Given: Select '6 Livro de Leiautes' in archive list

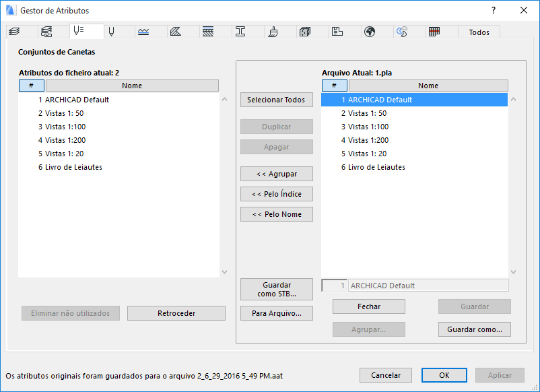Looking at the screenshot, I should pyautogui.click(x=415, y=167).
